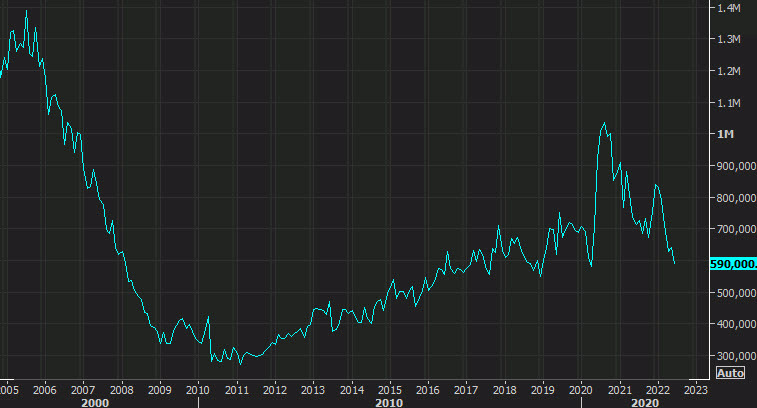Click the 2019 year label on x-axis

pyautogui.click(x=543, y=389)
